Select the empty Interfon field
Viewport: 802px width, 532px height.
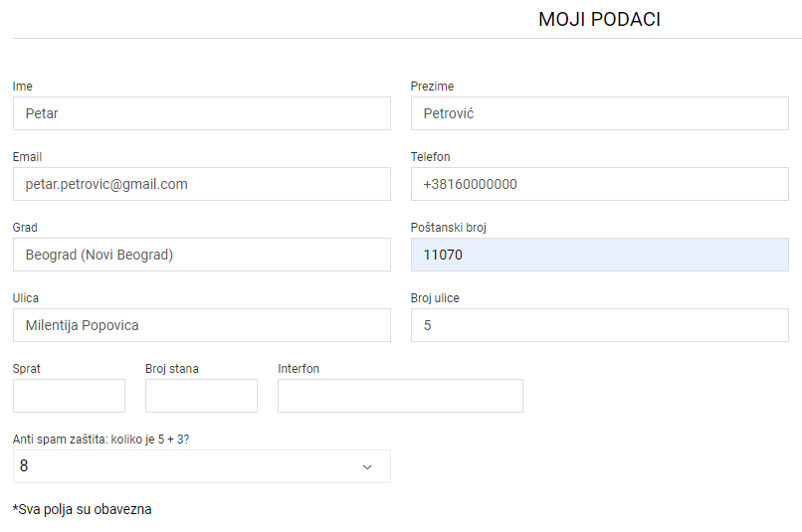400,396
